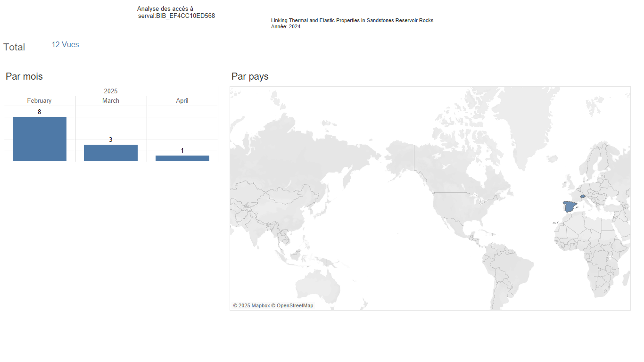Click the identifier "serval:BIB_EF4CC10ED568"
This screenshot has width=644, height=362.
coord(176,16)
